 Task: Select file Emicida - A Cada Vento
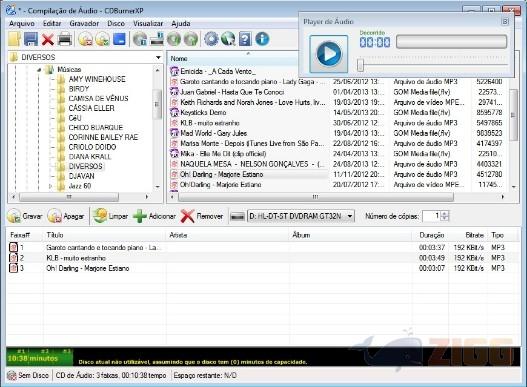pos(218,72)
